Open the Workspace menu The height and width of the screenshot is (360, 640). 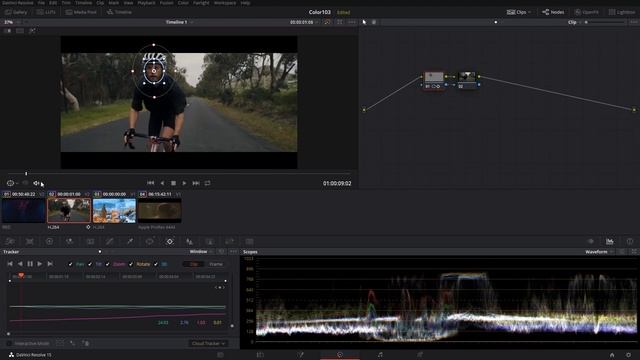click(x=225, y=3)
